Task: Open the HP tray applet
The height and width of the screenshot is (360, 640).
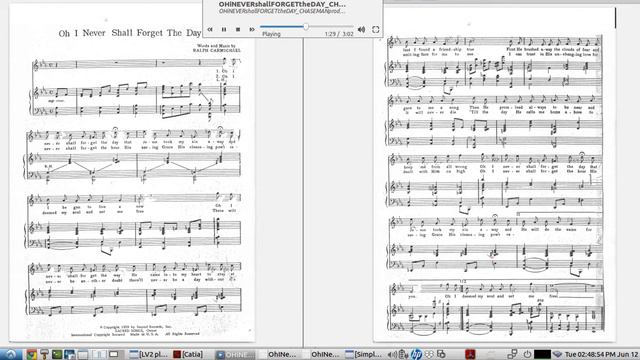Action: [416, 354]
